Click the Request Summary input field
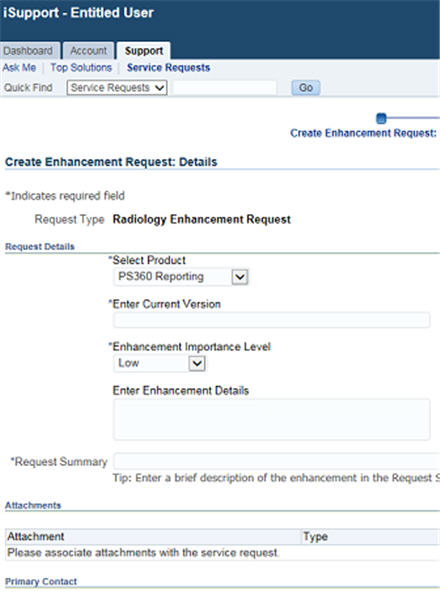440x594 pixels. pyautogui.click(x=277, y=461)
